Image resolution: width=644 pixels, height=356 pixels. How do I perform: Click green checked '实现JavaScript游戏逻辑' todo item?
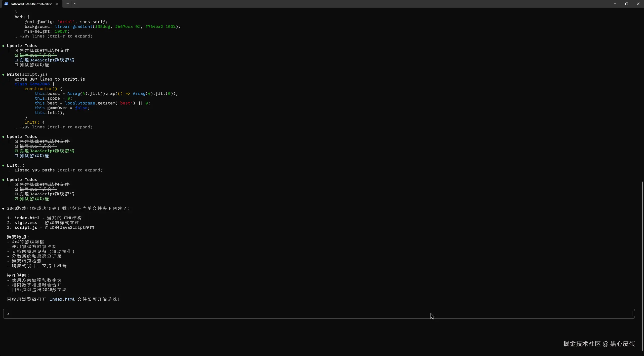(45, 151)
